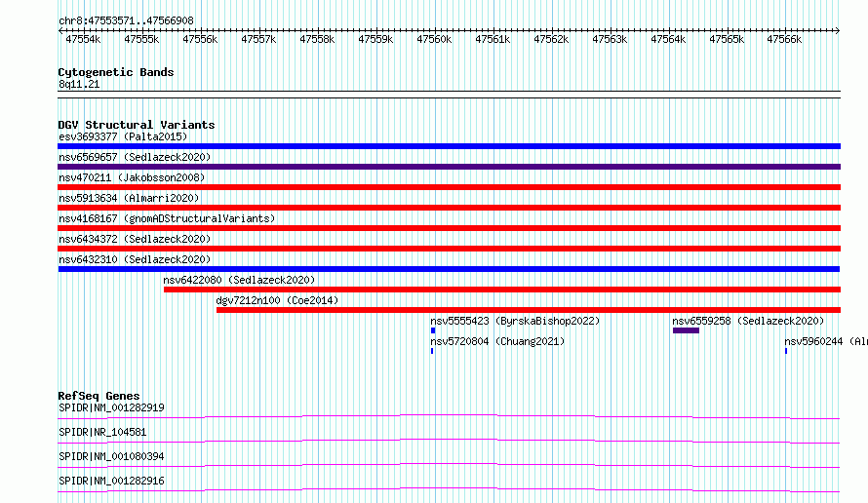Screen dimensions: 868x503
Task: Click the SPIDR|NM_001282919 transcript label
Action: click(111, 407)
